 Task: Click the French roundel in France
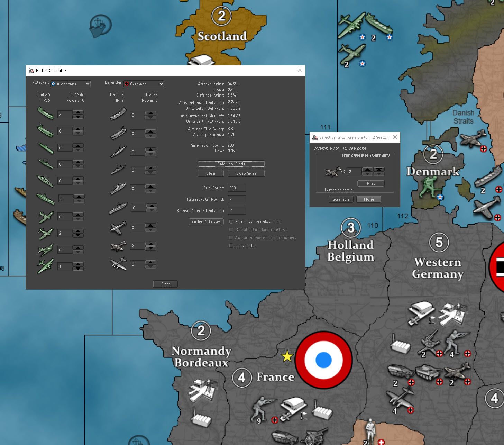(323, 360)
